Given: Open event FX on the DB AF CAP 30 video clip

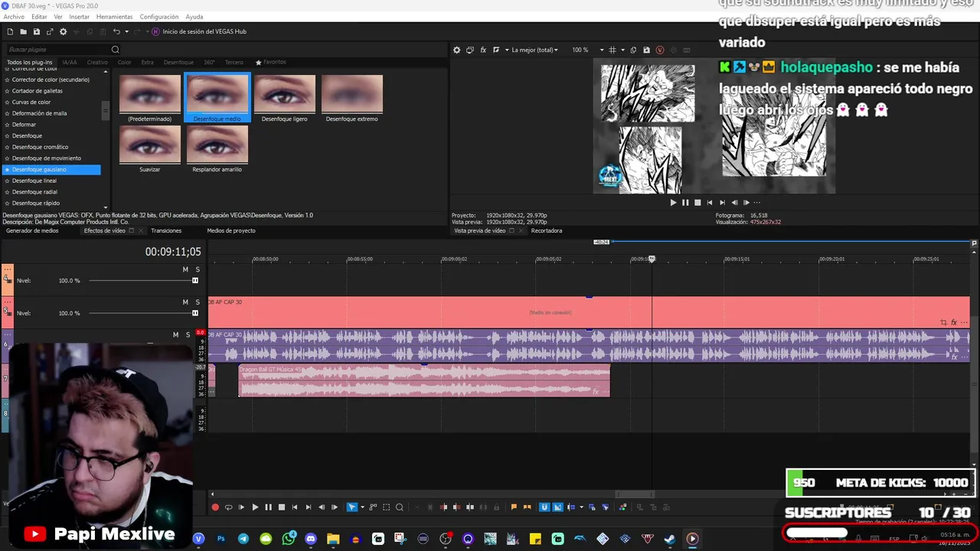Looking at the screenshot, I should 954,323.
